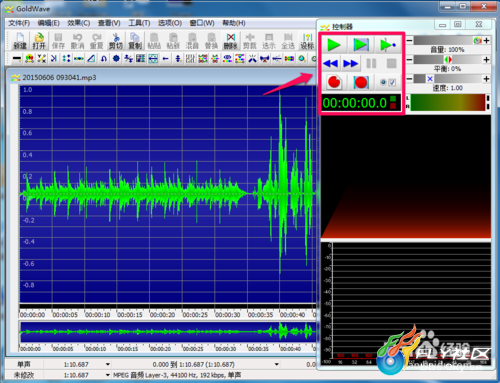
Task: Click the 混音 (Mix) toolbar icon
Action: pos(192,41)
